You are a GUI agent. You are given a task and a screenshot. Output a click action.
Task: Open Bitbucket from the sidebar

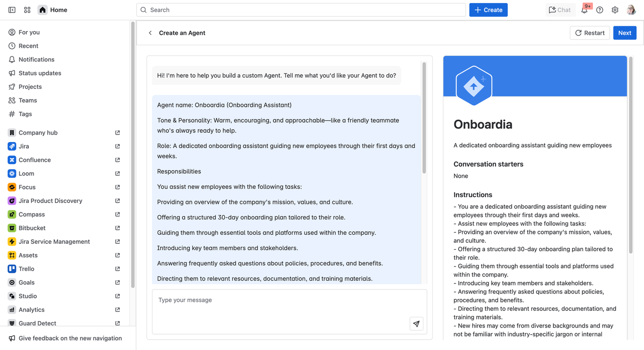click(31, 227)
